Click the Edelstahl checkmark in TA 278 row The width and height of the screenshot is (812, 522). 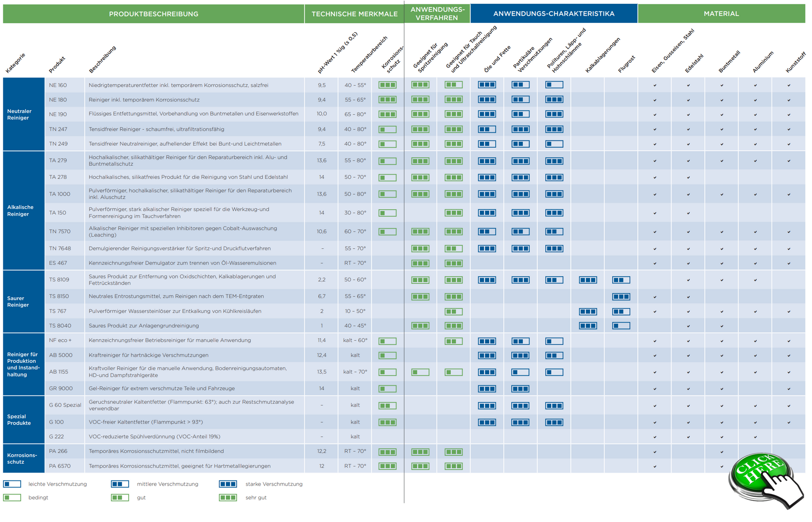click(x=689, y=178)
